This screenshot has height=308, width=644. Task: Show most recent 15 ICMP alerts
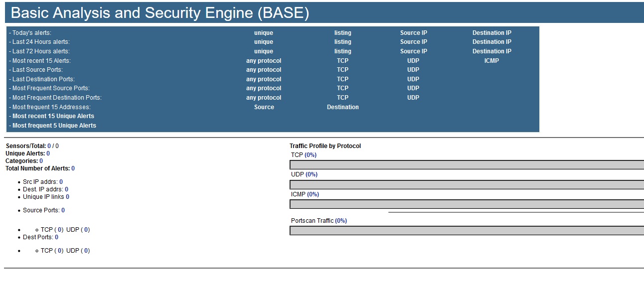(491, 61)
